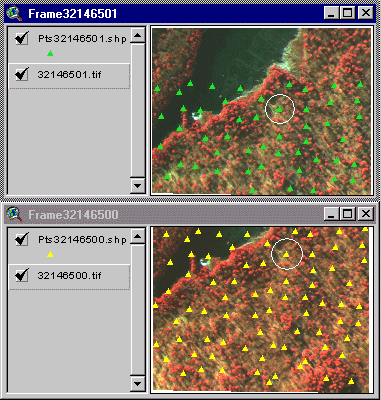
Task: Click the circled green triangle point
Action: (x=279, y=109)
